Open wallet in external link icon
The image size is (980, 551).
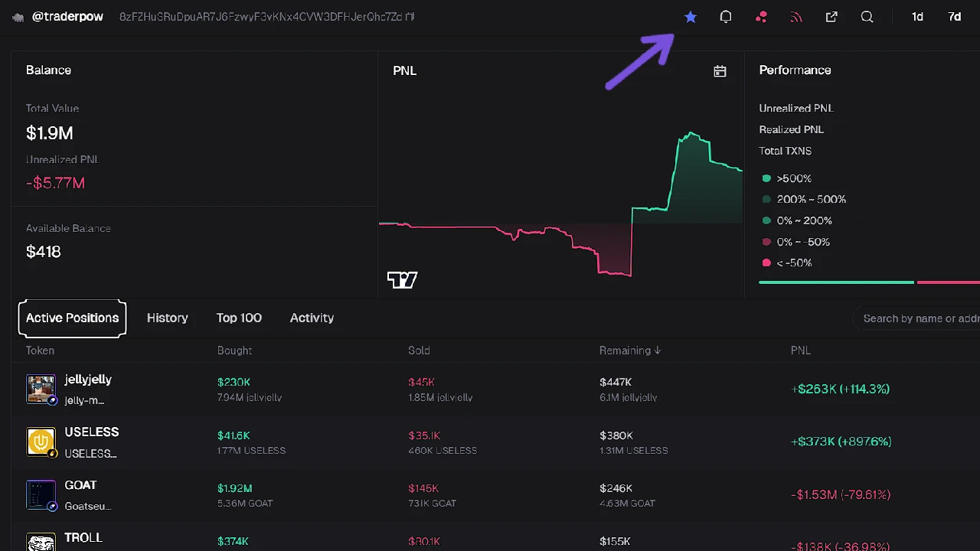coord(831,17)
